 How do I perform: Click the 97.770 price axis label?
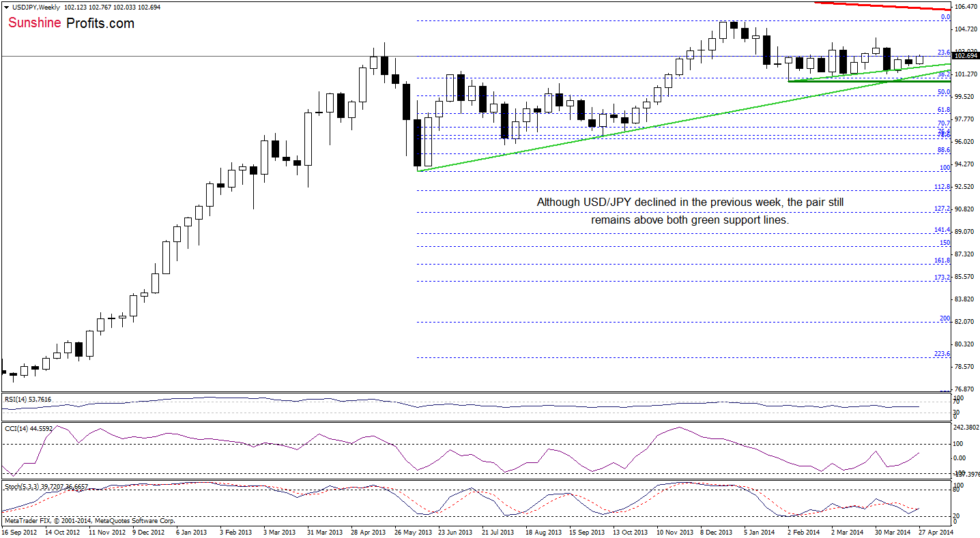coord(965,119)
